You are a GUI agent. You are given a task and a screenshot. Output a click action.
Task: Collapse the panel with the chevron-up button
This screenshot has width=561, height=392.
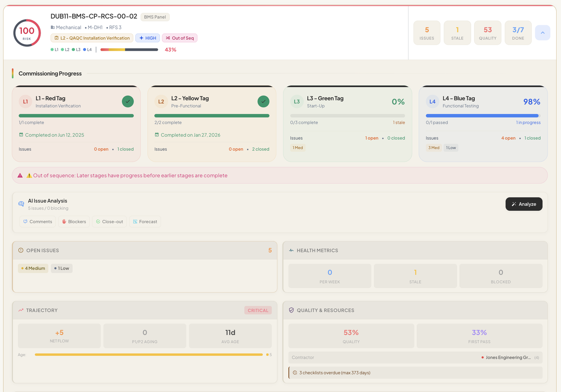(543, 33)
